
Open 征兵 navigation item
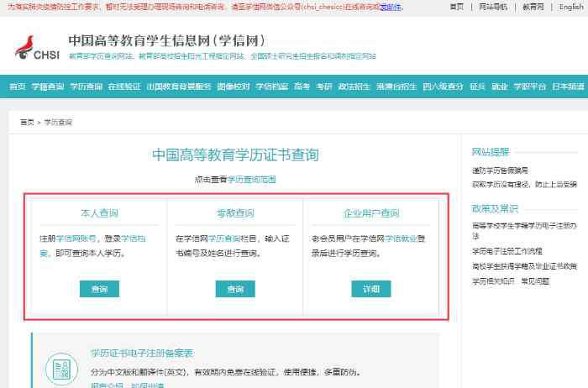[477, 87]
